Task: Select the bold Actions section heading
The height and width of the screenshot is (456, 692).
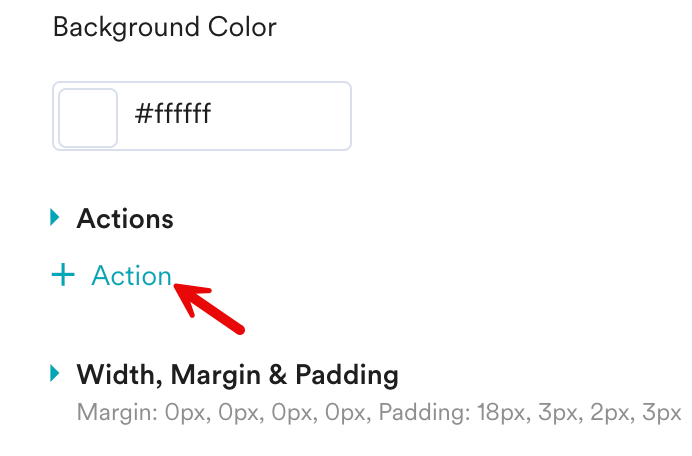Action: pyautogui.click(x=125, y=218)
